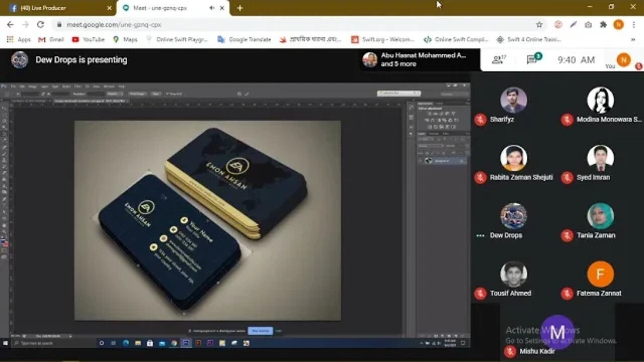Add Curves adjustment in Adjustments panel
Image resolution: width=644 pixels, height=362 pixels.
pyautogui.click(x=441, y=114)
